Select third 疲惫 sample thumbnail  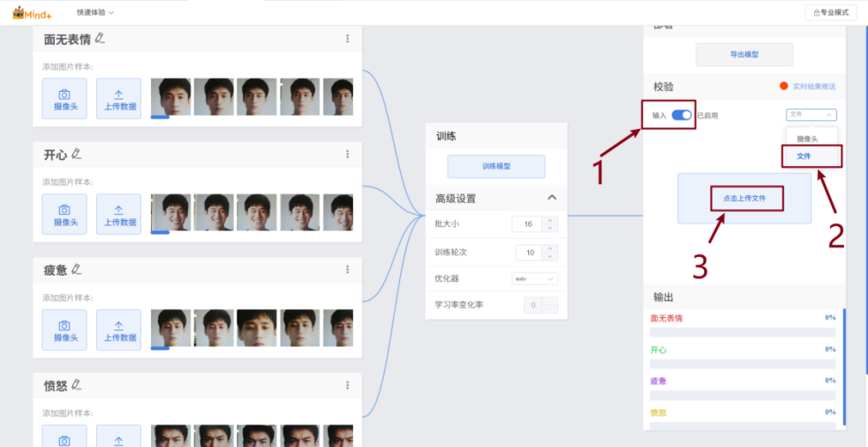click(x=257, y=328)
